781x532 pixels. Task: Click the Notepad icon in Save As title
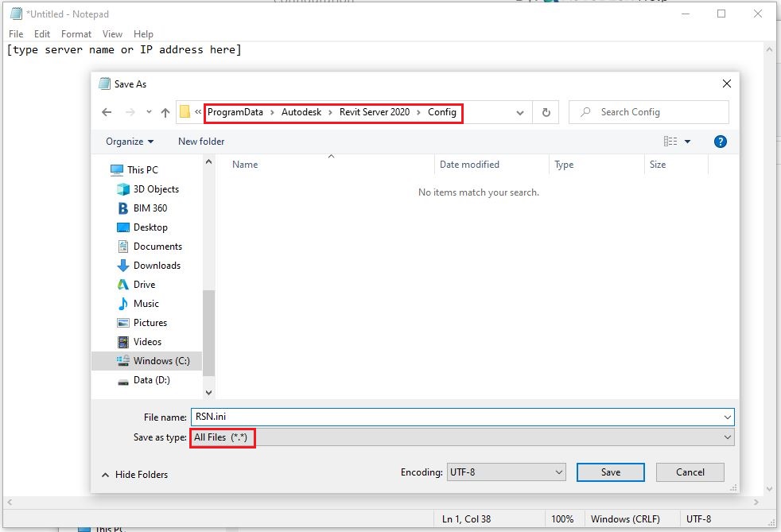[104, 83]
